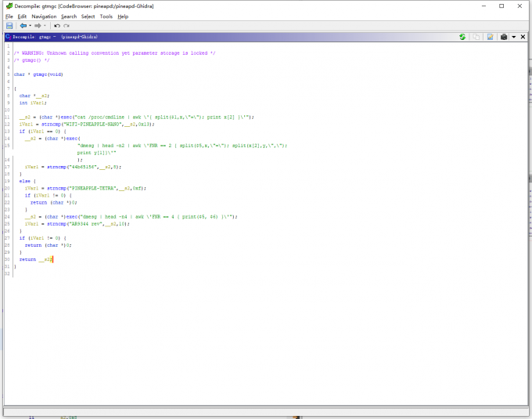Click the 'cat /proc/cmdline' exec string
This screenshot has width=532, height=419.
click(x=163, y=117)
